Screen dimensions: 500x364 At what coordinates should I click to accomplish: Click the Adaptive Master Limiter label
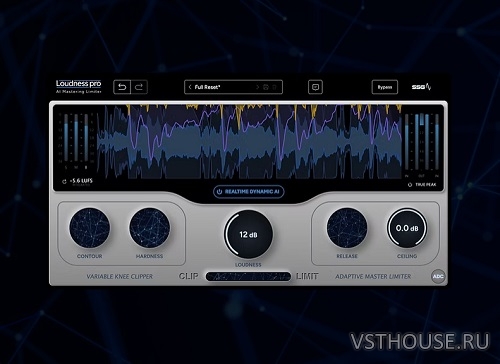tap(373, 276)
